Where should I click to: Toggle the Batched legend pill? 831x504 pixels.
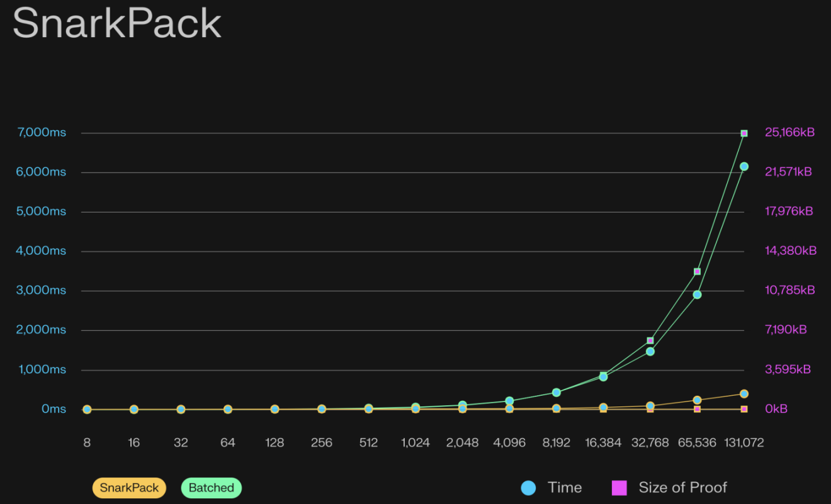click(x=212, y=488)
